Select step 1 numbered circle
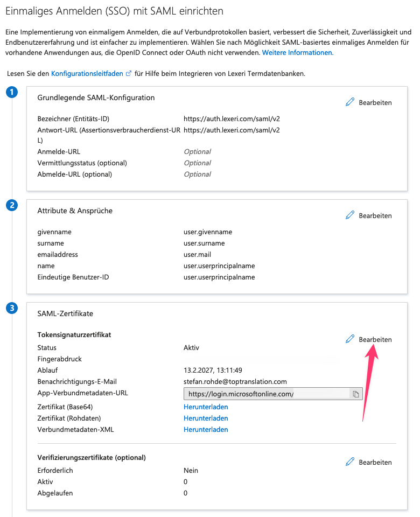The width and height of the screenshot is (420, 517). point(12,92)
